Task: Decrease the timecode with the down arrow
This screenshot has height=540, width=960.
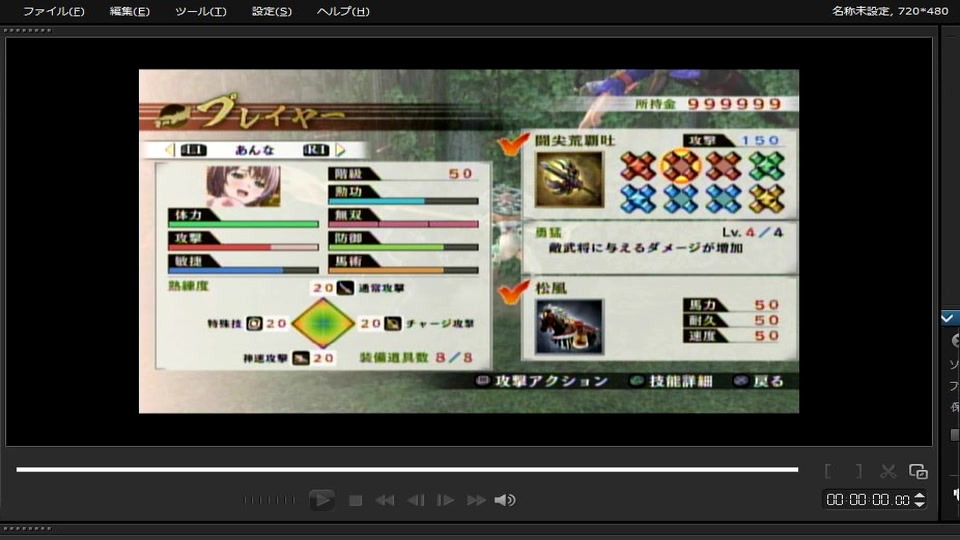Action: pos(919,504)
